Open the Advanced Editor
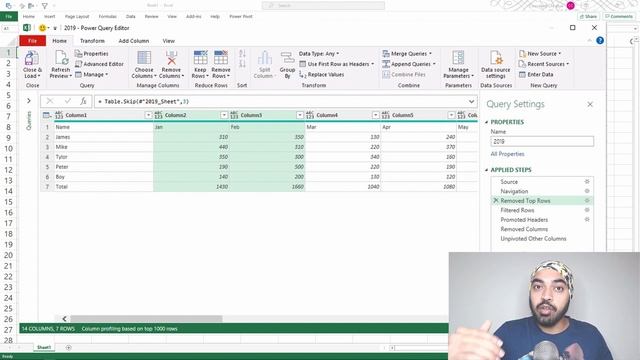This screenshot has width=640, height=360. [99, 64]
